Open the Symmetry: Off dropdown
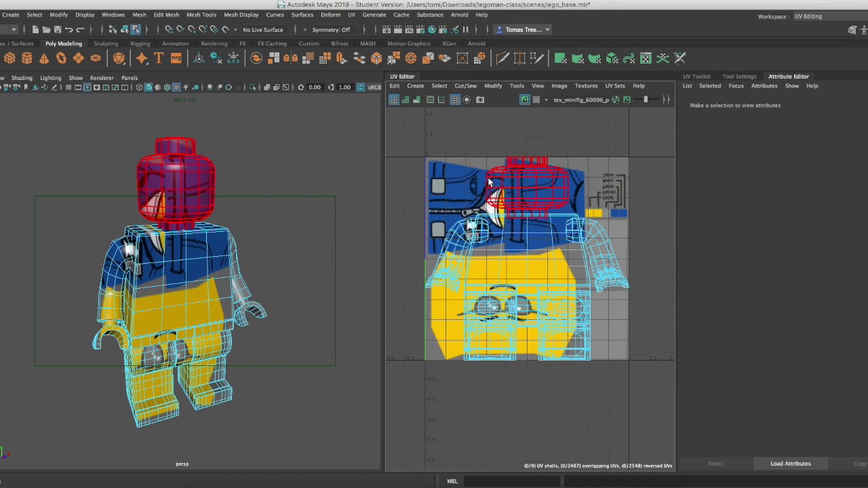This screenshot has width=868, height=488. pyautogui.click(x=331, y=30)
